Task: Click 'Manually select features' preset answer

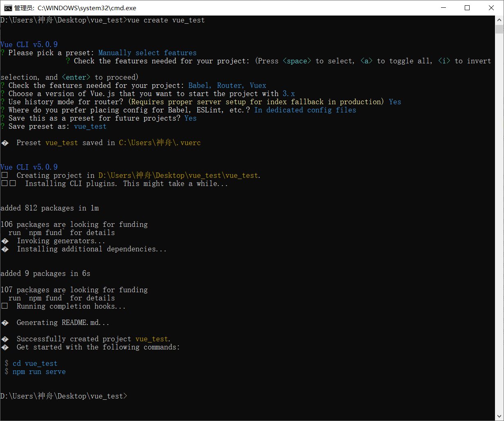Action: [x=148, y=53]
